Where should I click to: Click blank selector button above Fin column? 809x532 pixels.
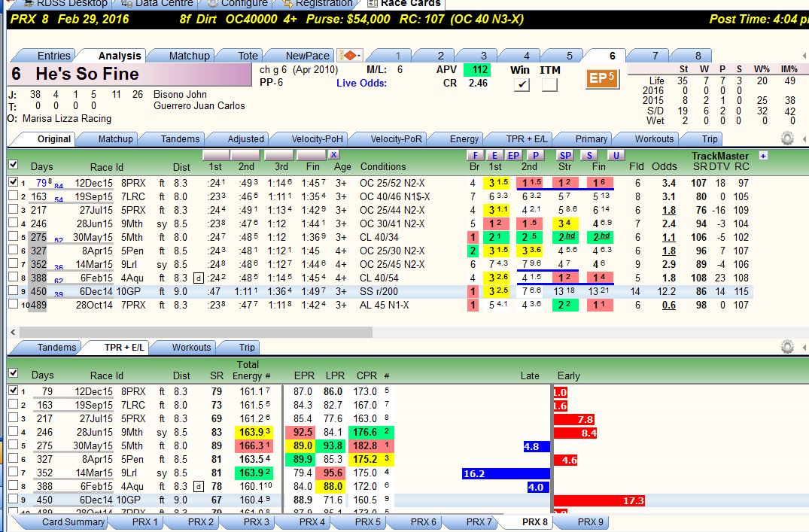[312, 155]
